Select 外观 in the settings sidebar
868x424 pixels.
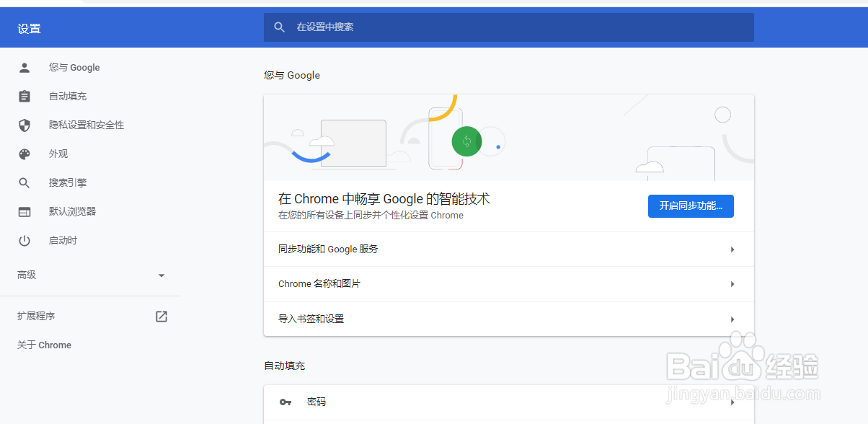(58, 154)
